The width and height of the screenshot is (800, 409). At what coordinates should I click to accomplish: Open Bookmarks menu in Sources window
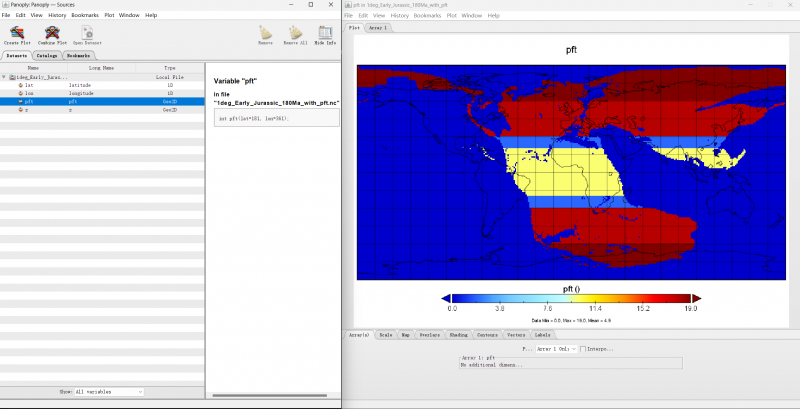(x=85, y=16)
